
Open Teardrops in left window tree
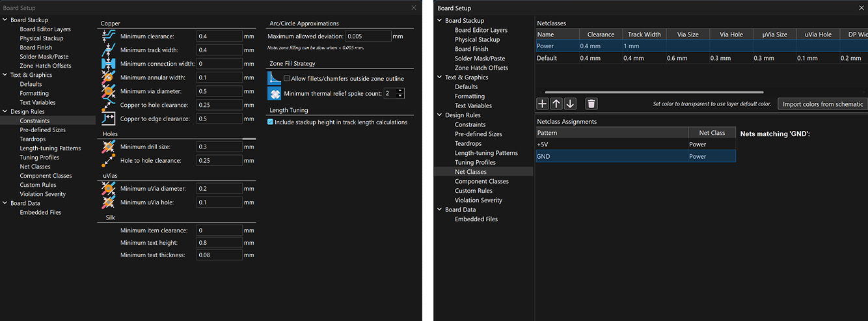point(33,139)
